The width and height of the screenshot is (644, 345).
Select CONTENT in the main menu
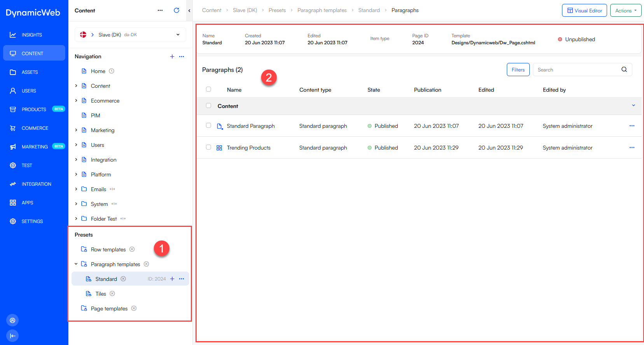tap(34, 53)
